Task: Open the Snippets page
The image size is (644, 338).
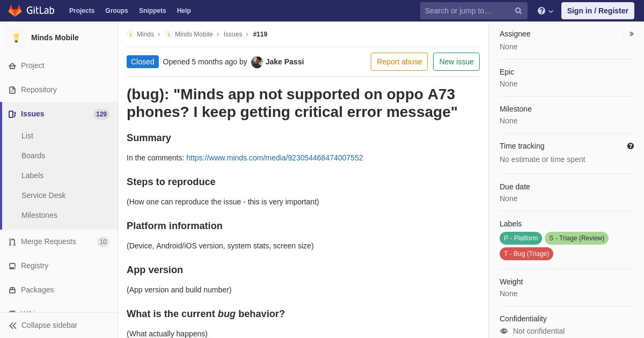Action: tap(152, 11)
